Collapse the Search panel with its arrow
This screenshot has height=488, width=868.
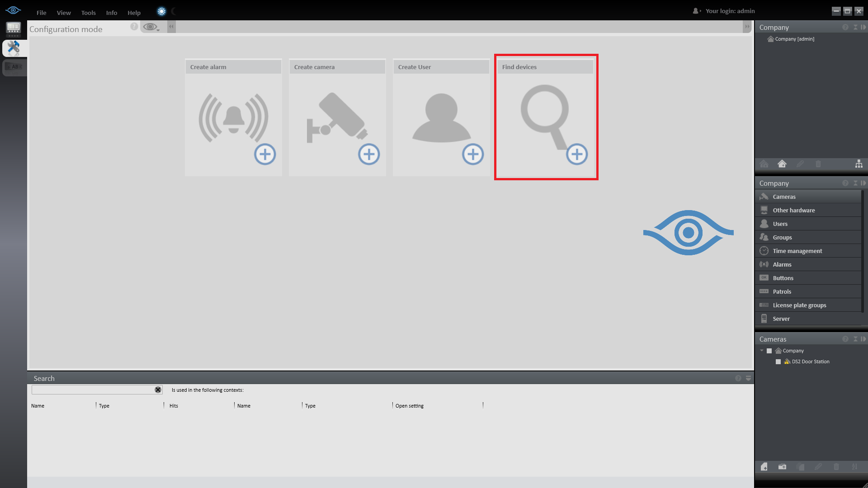pyautogui.click(x=748, y=378)
